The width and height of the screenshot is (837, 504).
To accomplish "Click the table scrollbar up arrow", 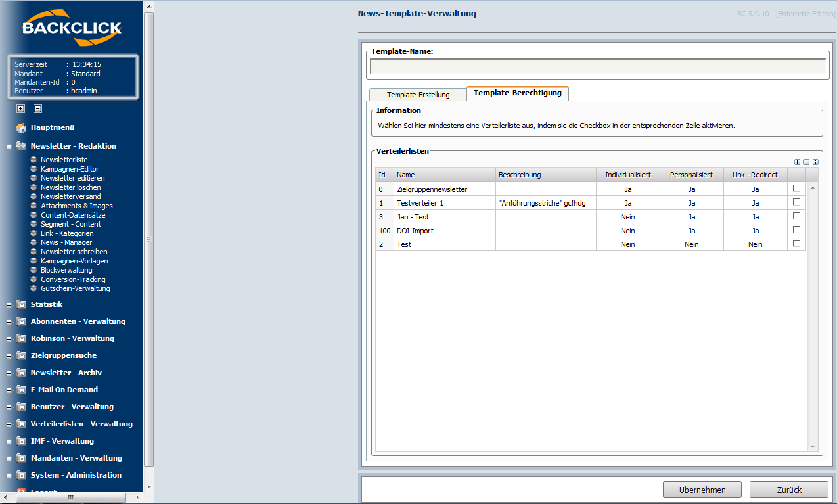I will coord(813,189).
